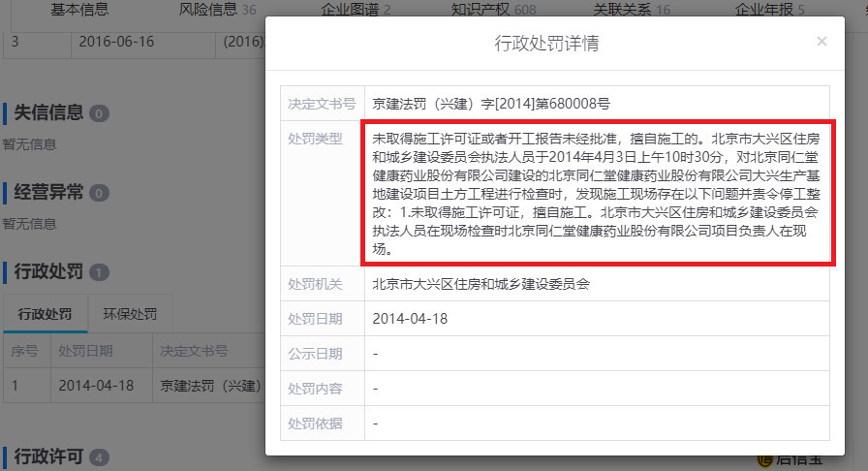Click the 经营异常 section heading
Viewport: 868px width, 471px height.
click(48, 192)
